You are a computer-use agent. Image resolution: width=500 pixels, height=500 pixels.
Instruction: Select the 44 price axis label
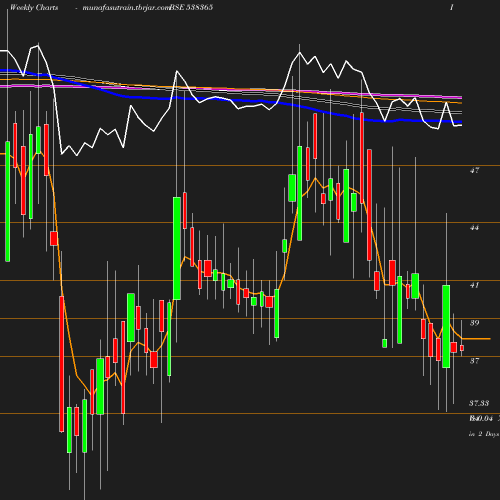[474, 228]
